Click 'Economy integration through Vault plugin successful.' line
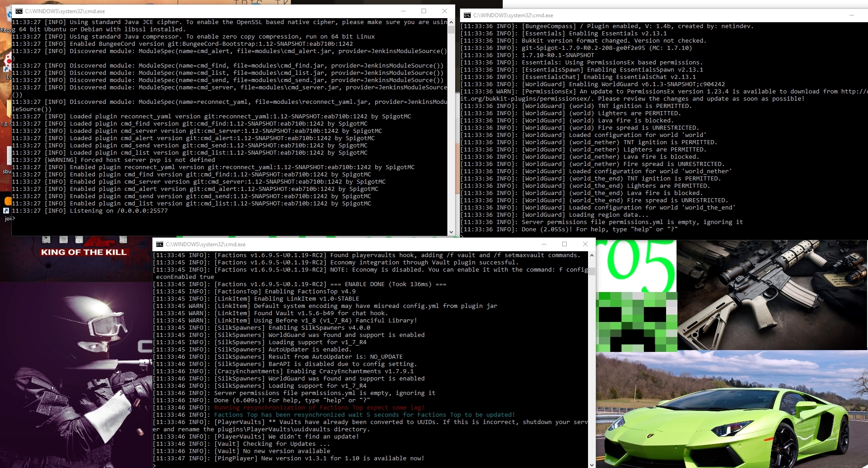Viewport: 868px width, 468px height. 336,263
